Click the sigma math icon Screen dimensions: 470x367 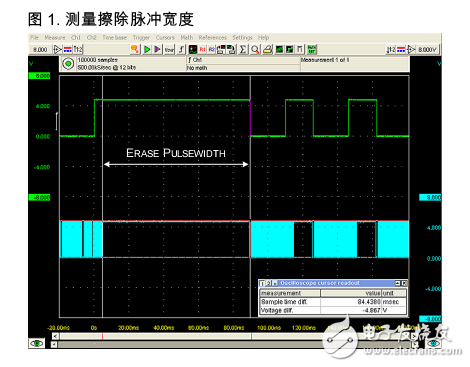tap(243, 50)
